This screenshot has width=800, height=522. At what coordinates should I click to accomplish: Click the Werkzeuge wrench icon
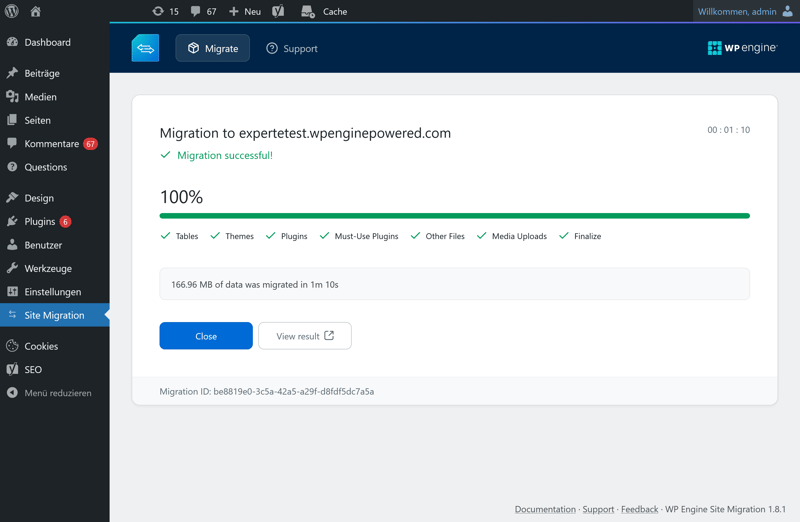(12, 268)
